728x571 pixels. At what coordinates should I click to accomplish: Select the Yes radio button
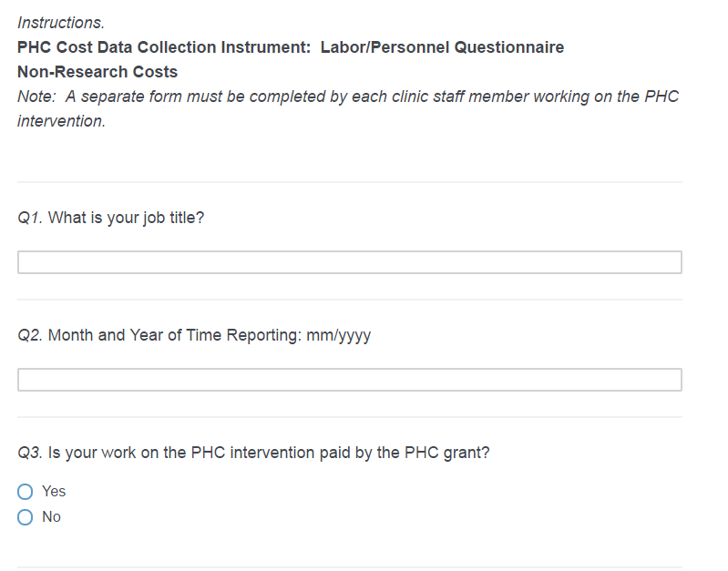[x=26, y=492]
